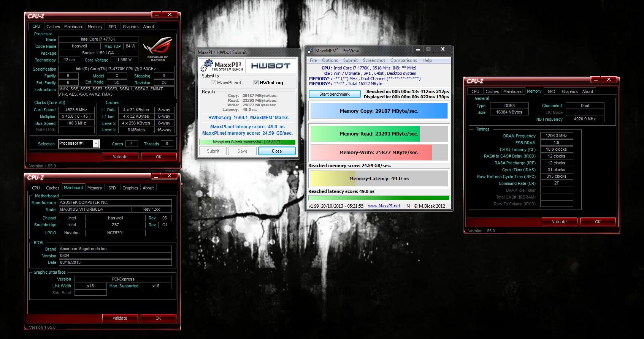
Task: Click OK in the CPU-Z Memory window
Action: coord(598,222)
